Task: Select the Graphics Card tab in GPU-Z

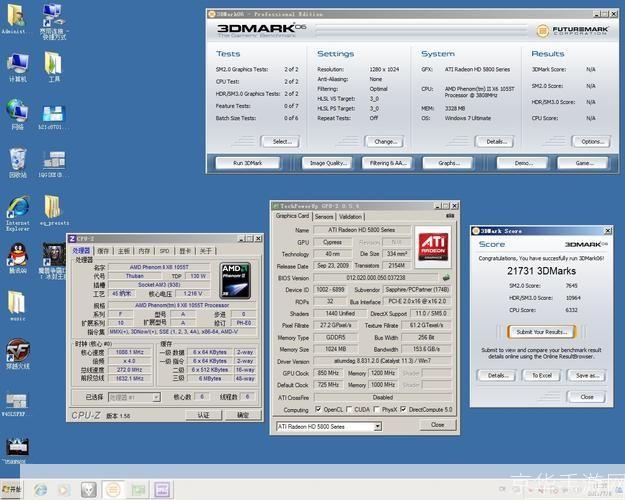Action: click(292, 216)
